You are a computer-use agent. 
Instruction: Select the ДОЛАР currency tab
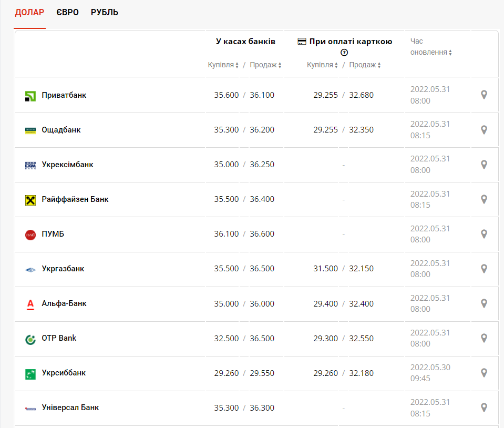pos(29,12)
